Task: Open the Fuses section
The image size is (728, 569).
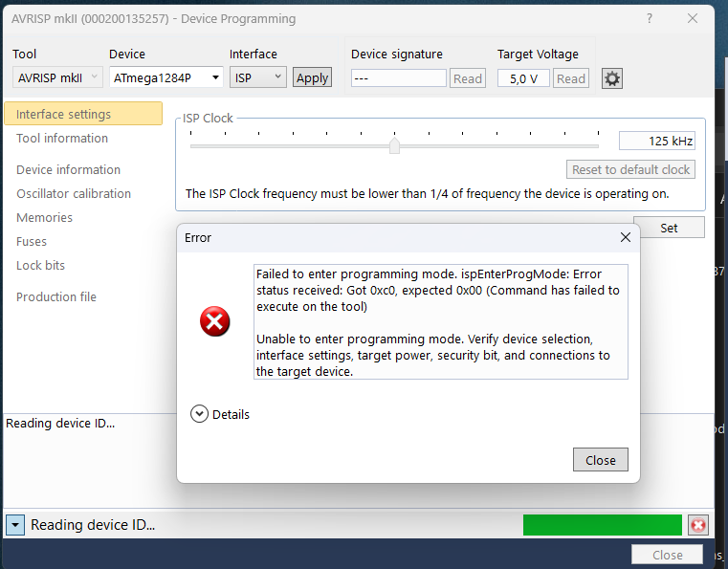Action: [x=32, y=242]
